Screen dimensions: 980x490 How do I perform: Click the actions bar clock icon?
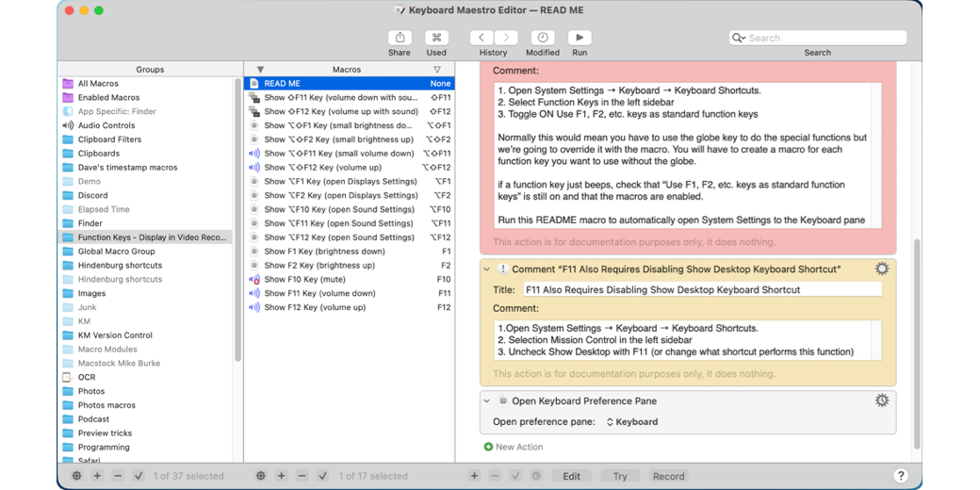pos(535,476)
